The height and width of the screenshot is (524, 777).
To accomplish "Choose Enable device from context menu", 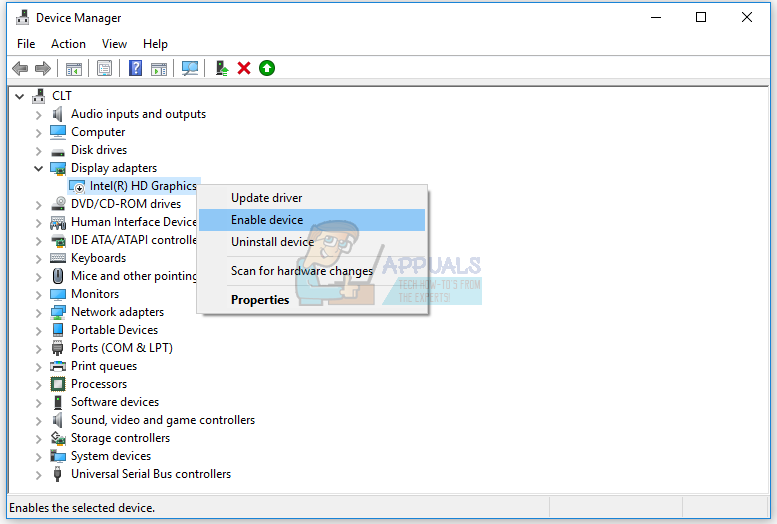I will [312, 220].
